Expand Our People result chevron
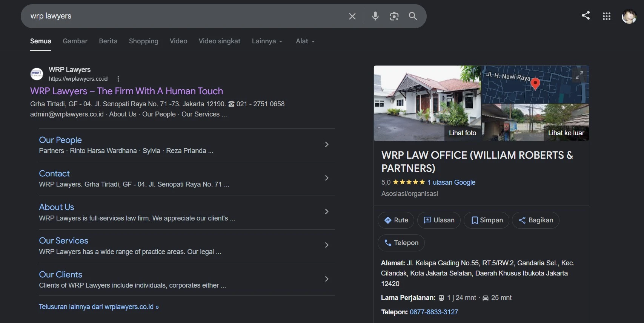The height and width of the screenshot is (323, 644). (327, 144)
